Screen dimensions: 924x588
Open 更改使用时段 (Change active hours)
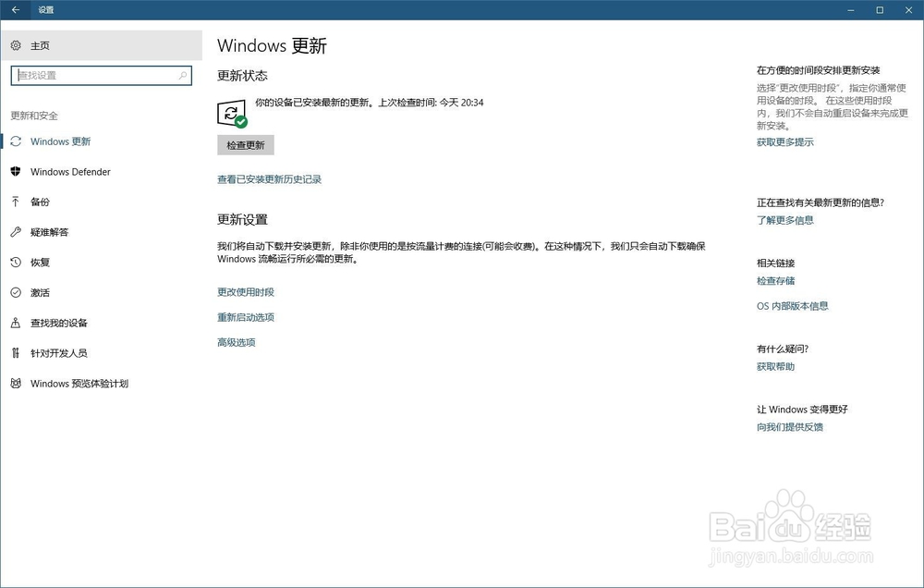click(244, 291)
